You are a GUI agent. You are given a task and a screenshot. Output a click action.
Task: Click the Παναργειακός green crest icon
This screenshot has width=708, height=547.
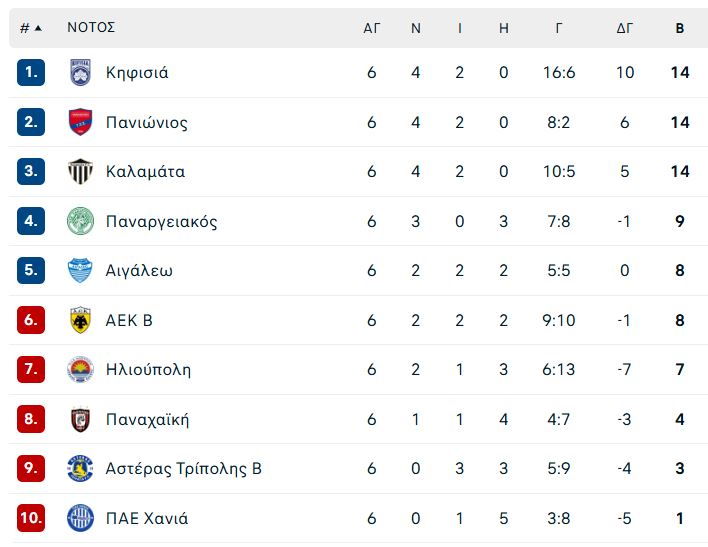click(x=80, y=221)
